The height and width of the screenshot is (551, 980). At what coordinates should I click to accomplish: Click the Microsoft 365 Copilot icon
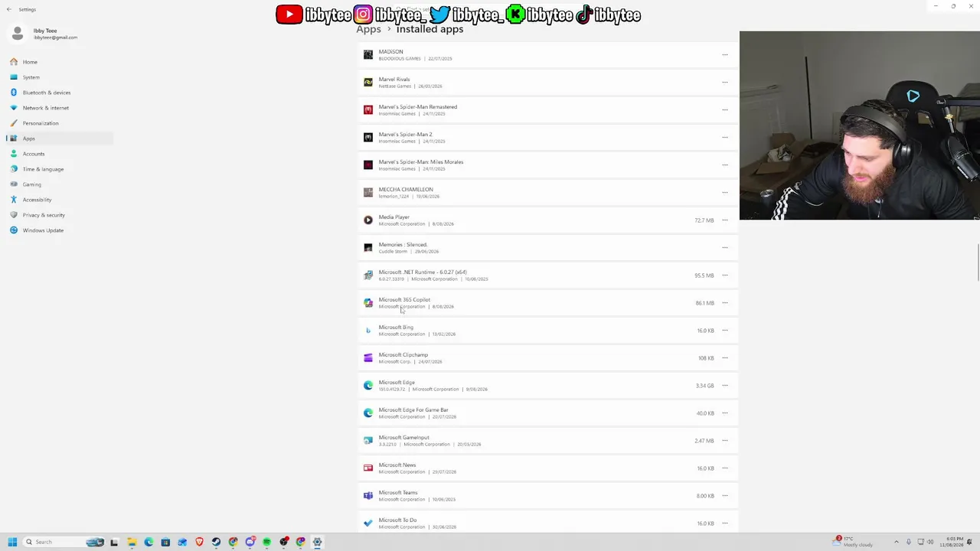(368, 303)
